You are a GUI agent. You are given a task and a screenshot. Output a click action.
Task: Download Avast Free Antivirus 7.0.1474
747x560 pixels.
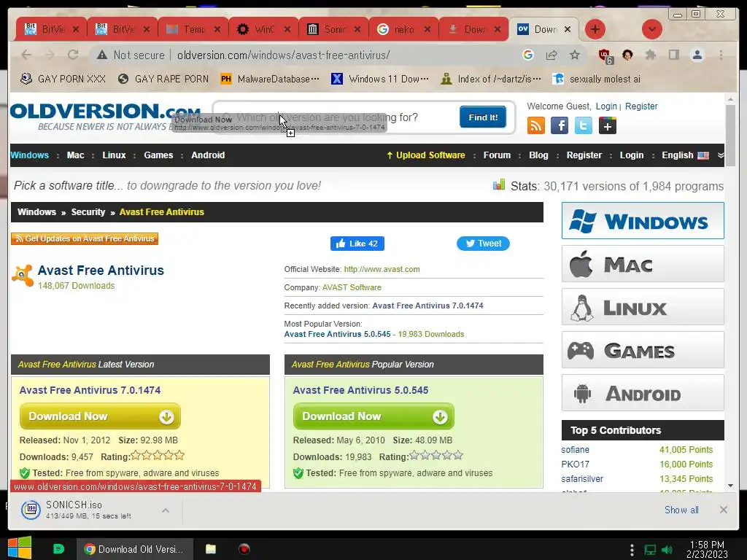click(x=100, y=416)
